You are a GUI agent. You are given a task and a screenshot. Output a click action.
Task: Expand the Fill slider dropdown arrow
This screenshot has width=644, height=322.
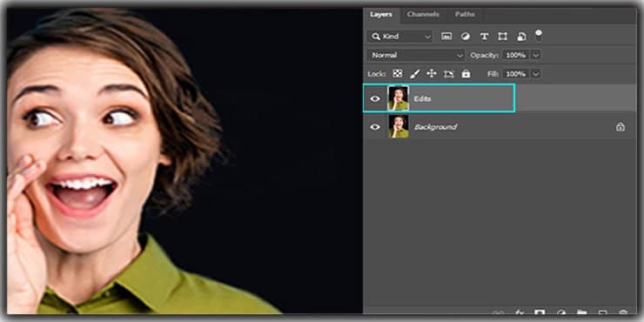(x=535, y=74)
